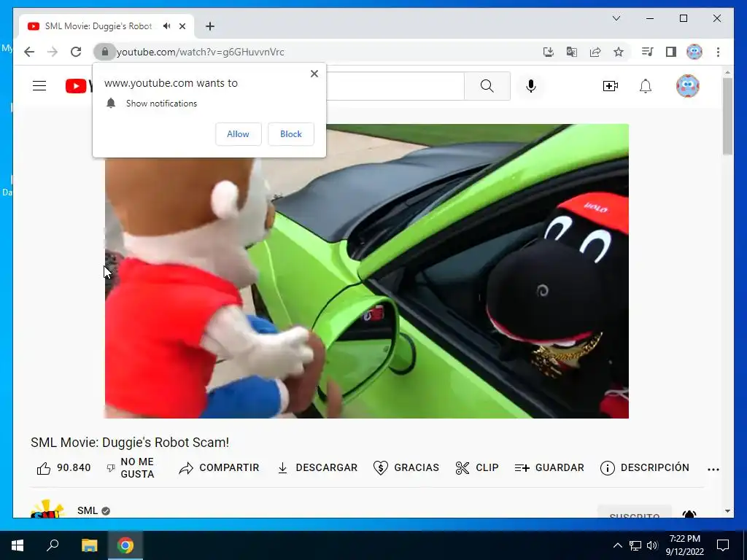Search by voice with the microphone
The height and width of the screenshot is (560, 747).
click(x=531, y=86)
